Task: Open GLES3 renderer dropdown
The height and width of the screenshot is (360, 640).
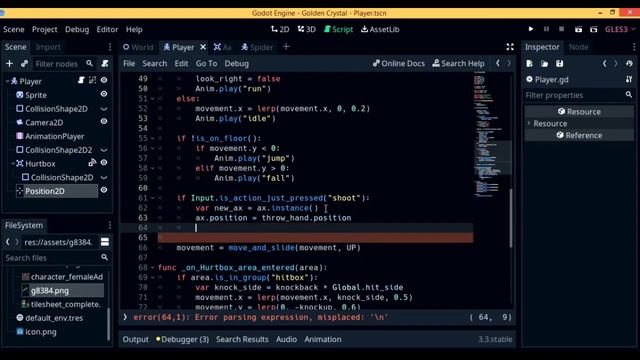Action: 620,29
